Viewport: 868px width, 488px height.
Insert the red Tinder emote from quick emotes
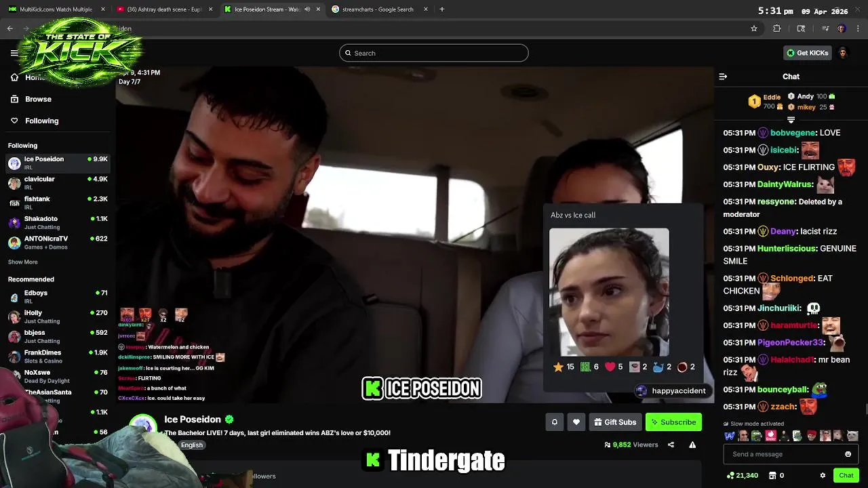770,436
